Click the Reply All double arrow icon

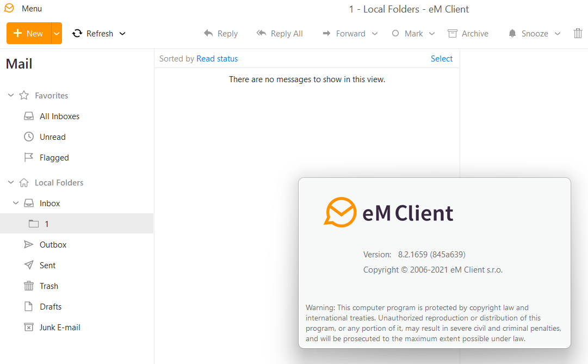pos(262,33)
